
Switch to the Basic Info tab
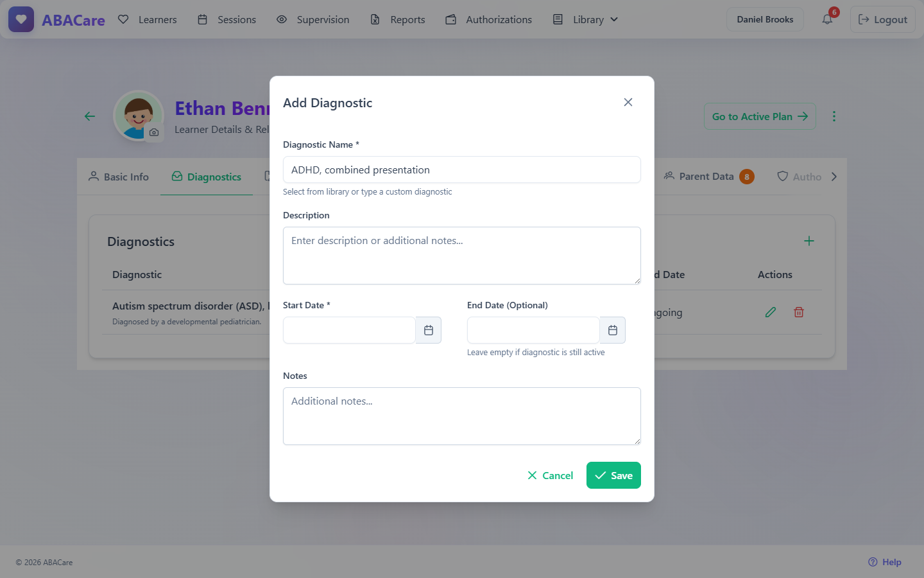[119, 177]
